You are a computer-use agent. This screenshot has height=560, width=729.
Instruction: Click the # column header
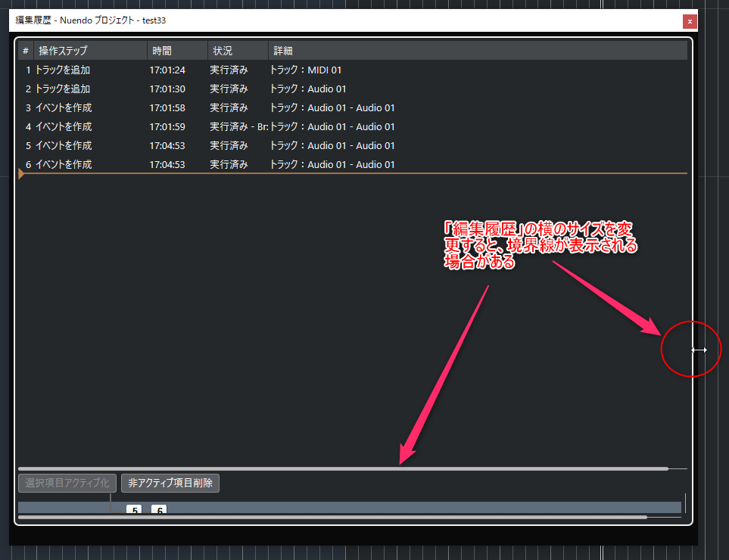tap(26, 51)
